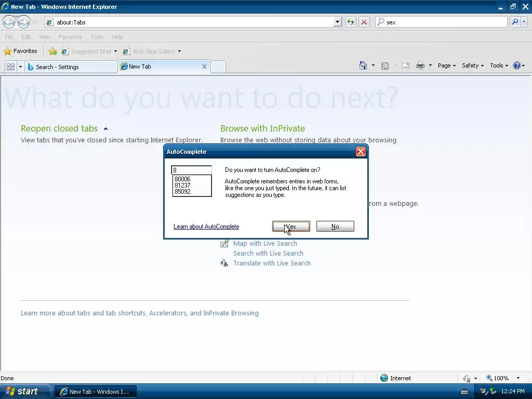532x399 pixels.
Task: Open the Help menu
Action: tap(117, 37)
